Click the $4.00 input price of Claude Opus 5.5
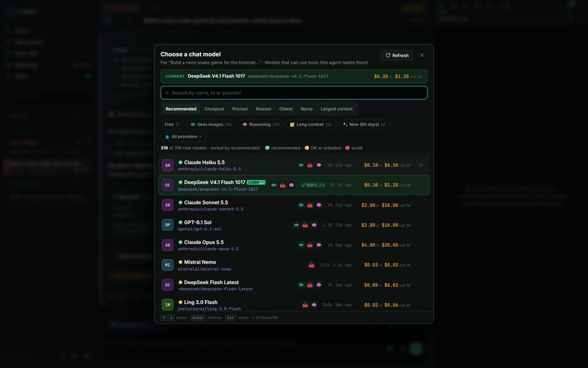The width and height of the screenshot is (588, 368). (x=368, y=245)
